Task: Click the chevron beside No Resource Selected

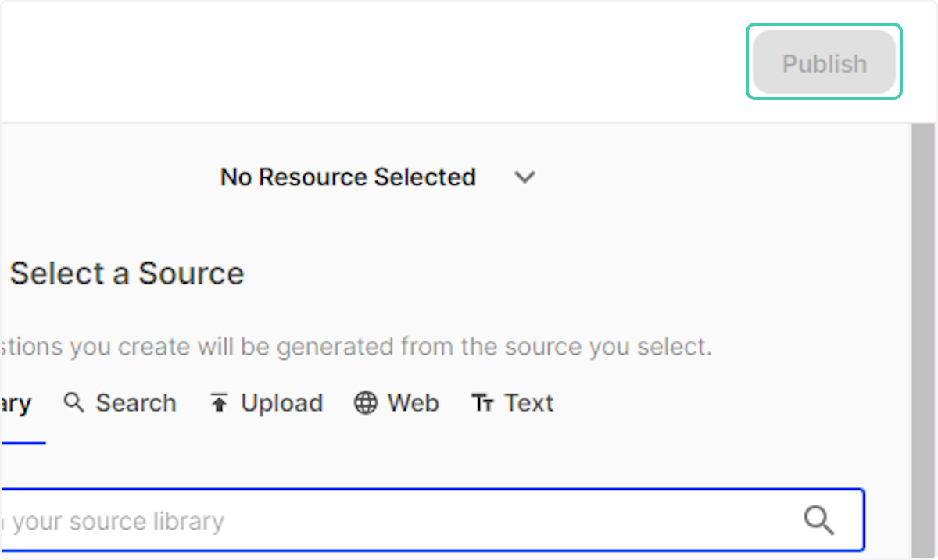Action: [524, 177]
